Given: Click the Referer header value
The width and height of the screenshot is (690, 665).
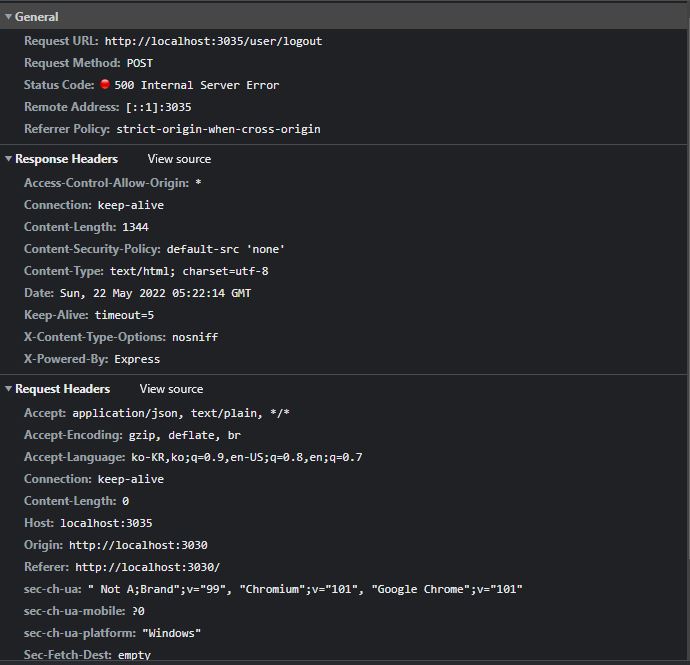Looking at the screenshot, I should click(147, 567).
